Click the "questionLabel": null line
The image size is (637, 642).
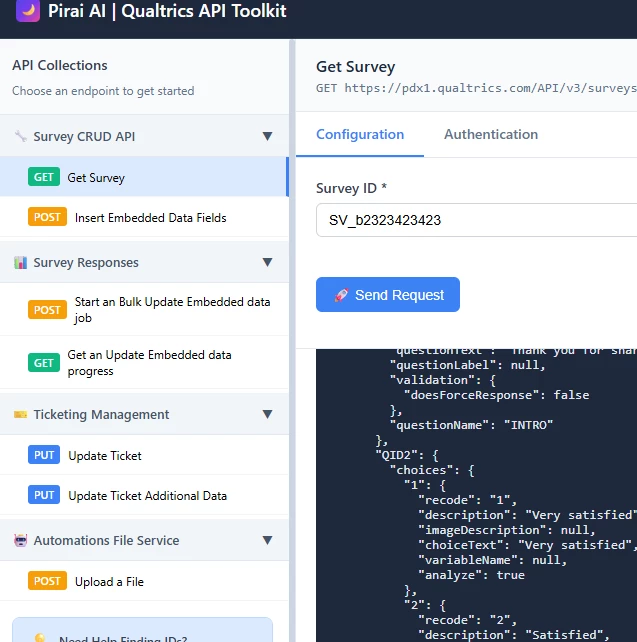pos(468,365)
